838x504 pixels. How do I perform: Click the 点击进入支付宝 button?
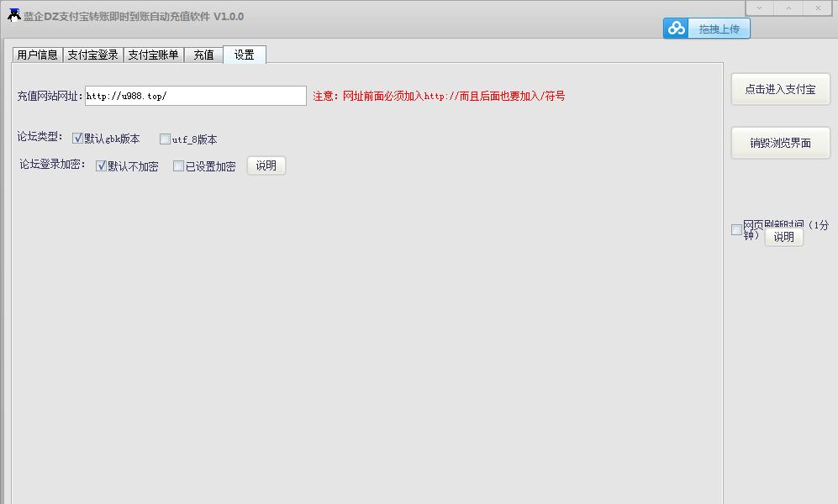coord(780,89)
